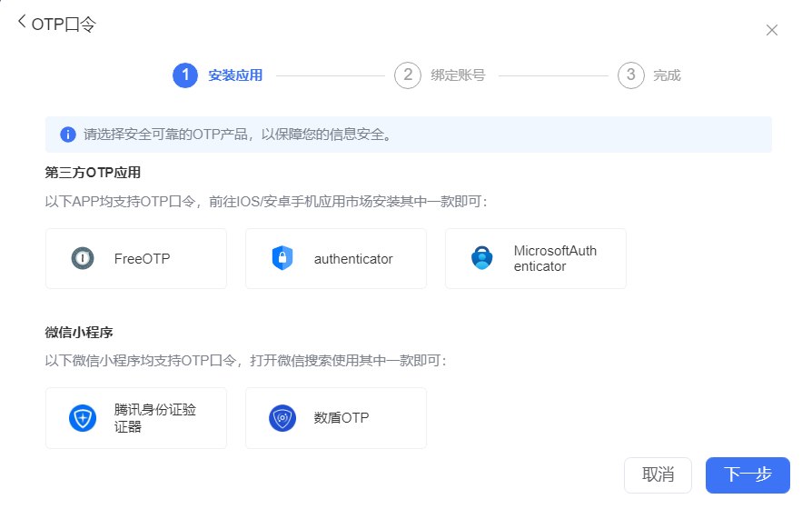
Task: Click the description starting 以下微信小程序均支持OTP口令
Action: [246, 360]
